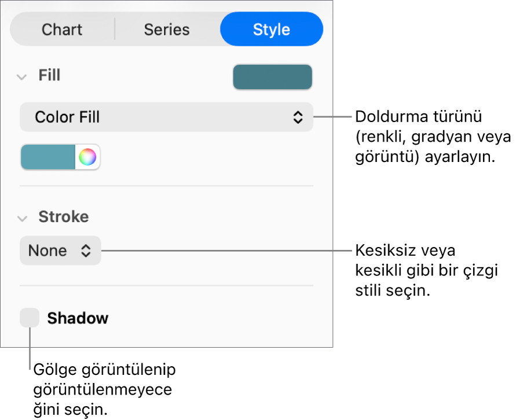Open the teal color well swatch
The width and height of the screenshot is (516, 420).
pos(48,157)
